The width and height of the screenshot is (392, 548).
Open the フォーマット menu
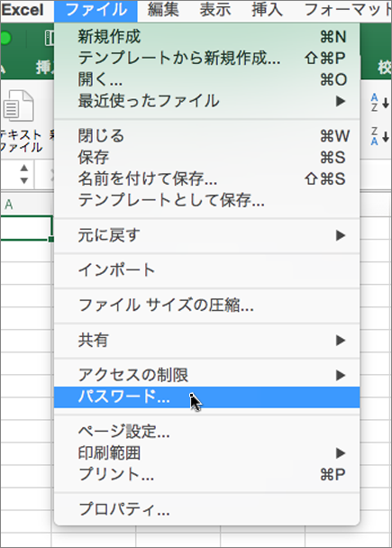pos(347,10)
